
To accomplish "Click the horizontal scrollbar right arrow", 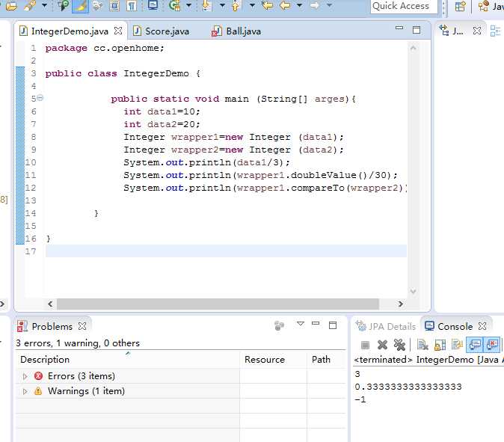I will tap(401, 304).
